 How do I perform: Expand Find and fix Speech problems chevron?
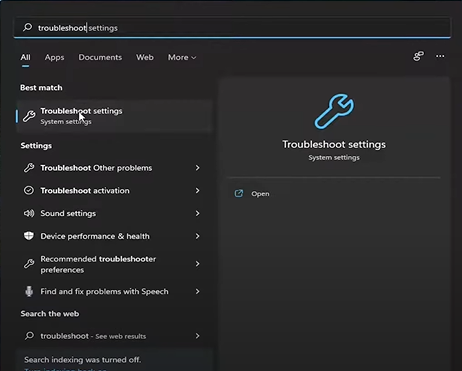[197, 291]
